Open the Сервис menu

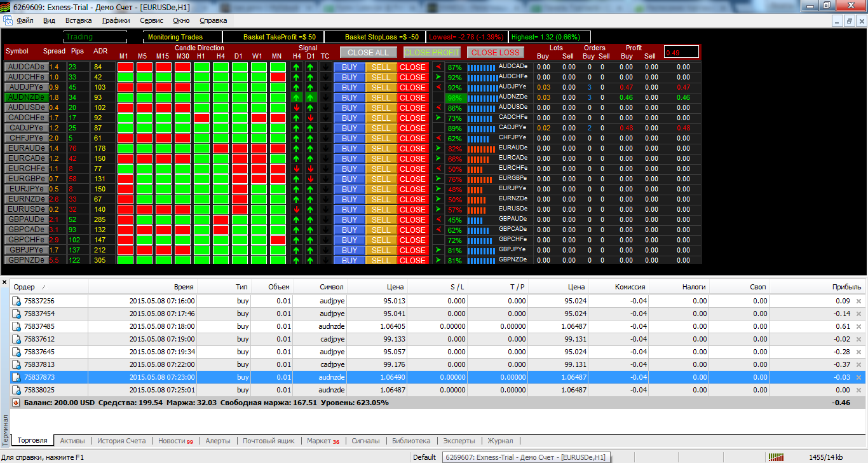click(151, 20)
